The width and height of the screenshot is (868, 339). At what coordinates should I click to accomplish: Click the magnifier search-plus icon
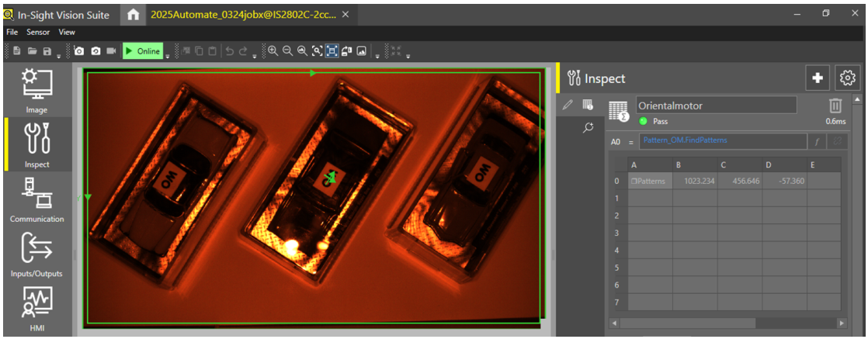(588, 128)
